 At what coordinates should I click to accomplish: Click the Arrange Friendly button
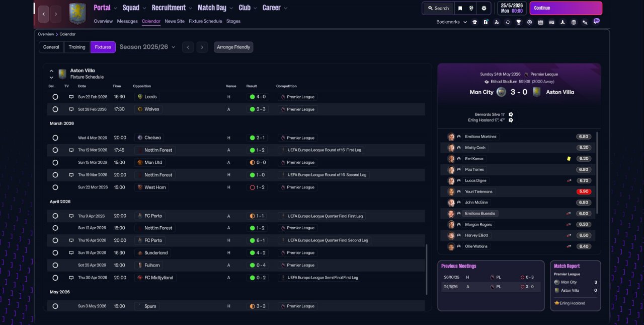(x=233, y=47)
